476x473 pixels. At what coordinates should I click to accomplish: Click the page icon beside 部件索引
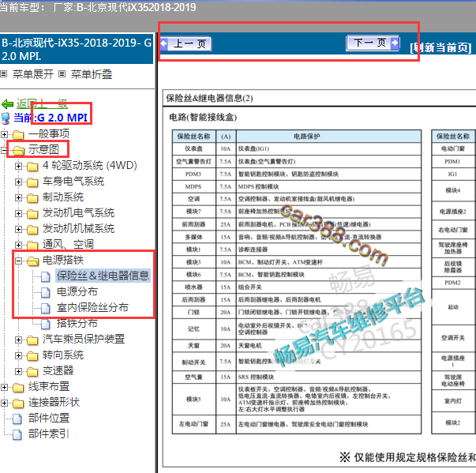coord(17,434)
